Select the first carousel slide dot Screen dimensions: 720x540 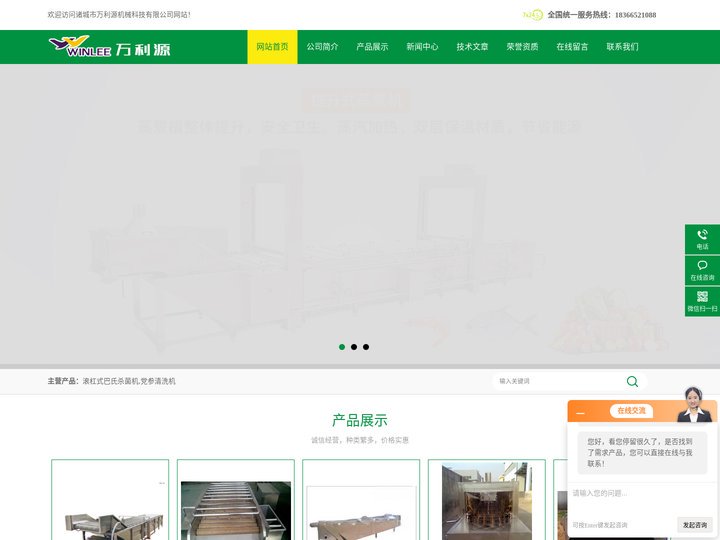tap(342, 347)
